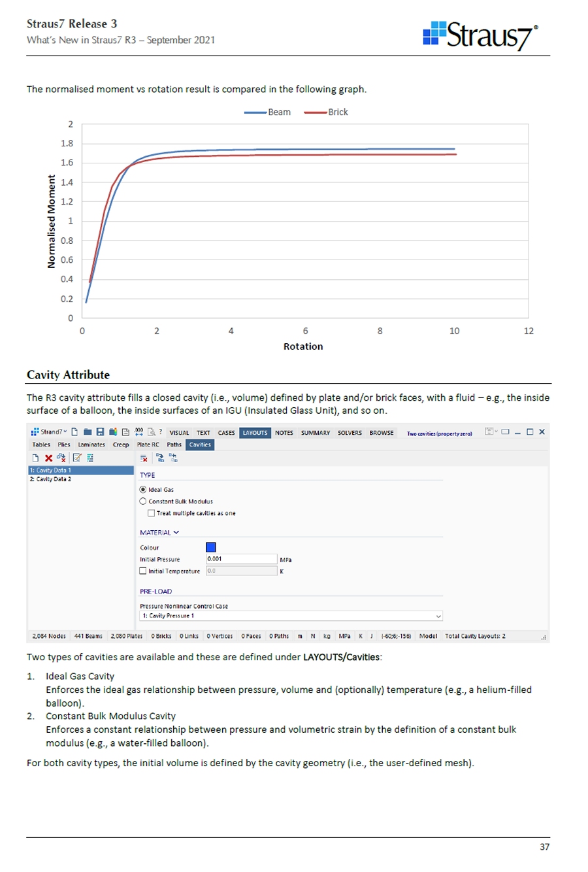Open Pressure Nonlinear Control Case dropdown
This screenshot has width=588, height=872.
(x=438, y=616)
